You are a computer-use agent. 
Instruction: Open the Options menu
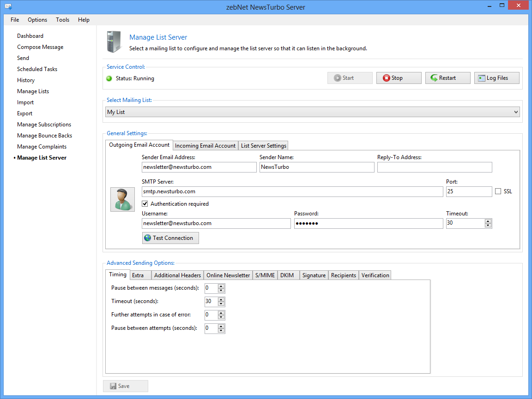click(x=37, y=20)
